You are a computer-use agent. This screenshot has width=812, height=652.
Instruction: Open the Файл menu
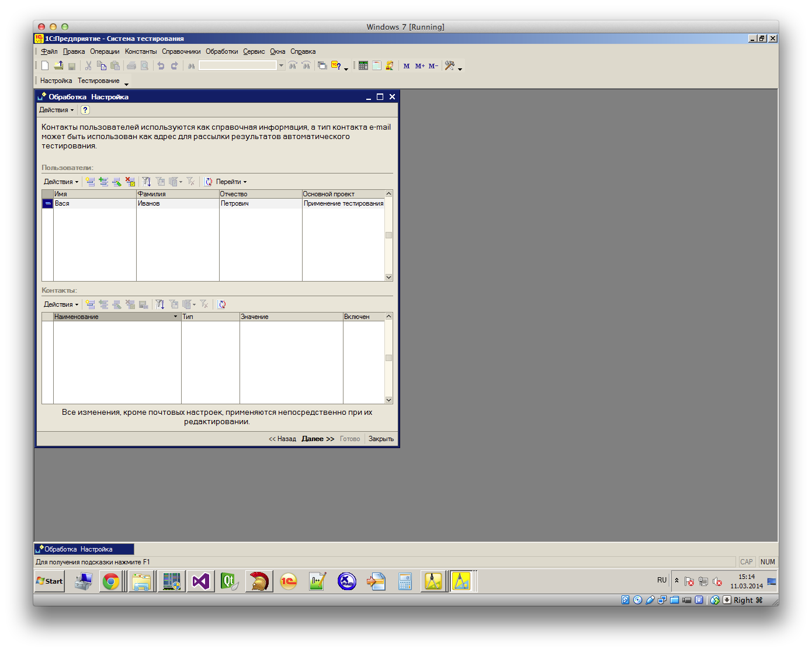click(49, 51)
